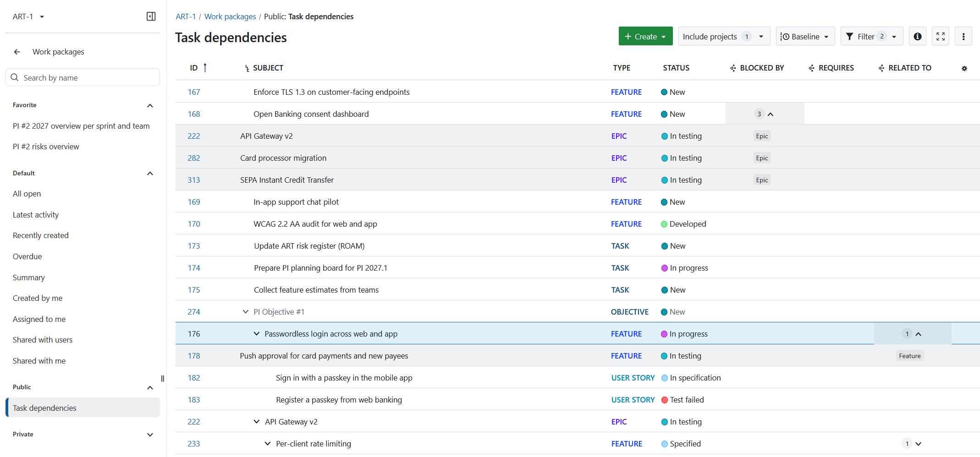The height and width of the screenshot is (457, 980).
Task: Open the ART-1 project dropdown
Action: tap(28, 16)
